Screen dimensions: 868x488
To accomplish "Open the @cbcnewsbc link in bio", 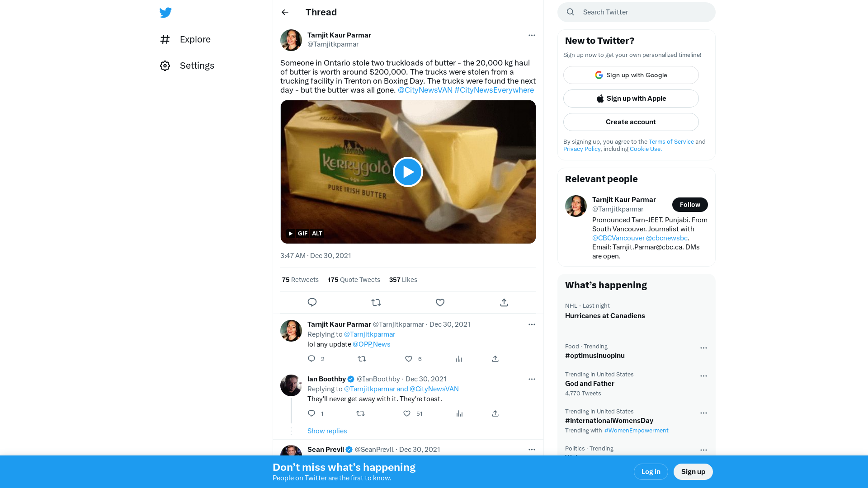I will point(667,238).
